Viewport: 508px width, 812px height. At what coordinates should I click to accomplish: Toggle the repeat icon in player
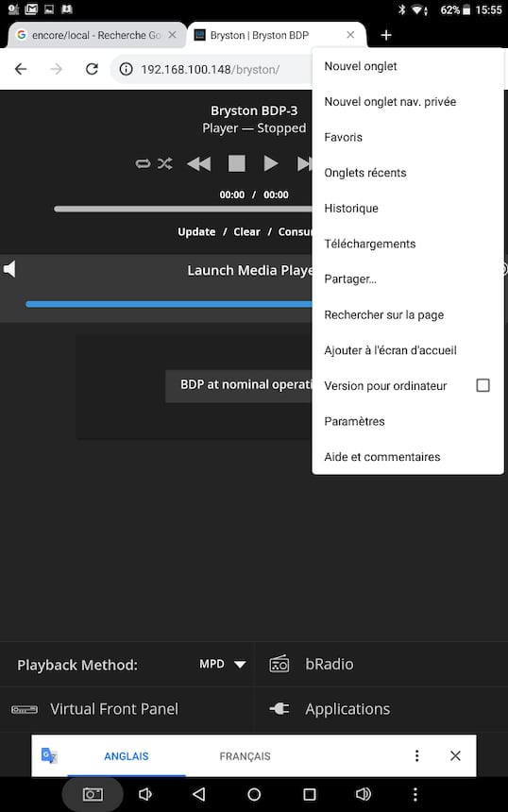(x=143, y=163)
